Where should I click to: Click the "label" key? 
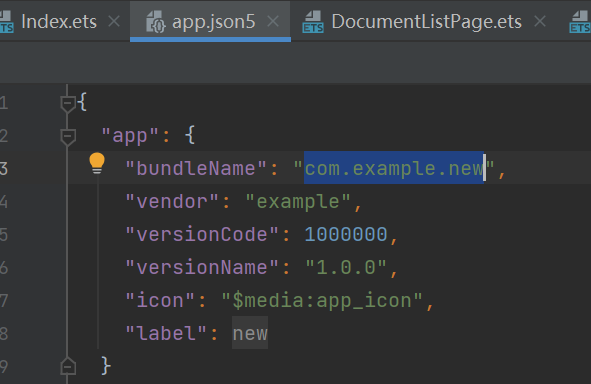click(166, 334)
